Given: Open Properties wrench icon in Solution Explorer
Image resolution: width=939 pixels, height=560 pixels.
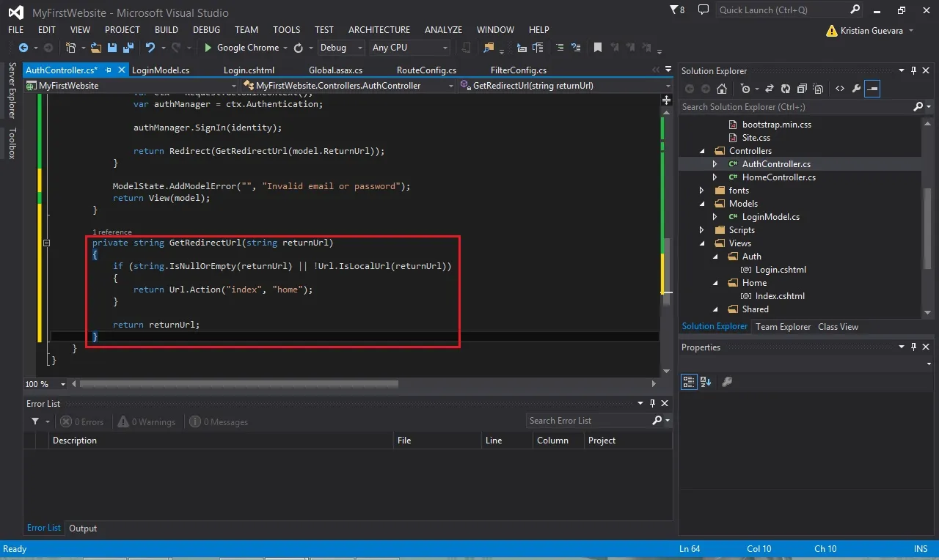Looking at the screenshot, I should pos(856,89).
